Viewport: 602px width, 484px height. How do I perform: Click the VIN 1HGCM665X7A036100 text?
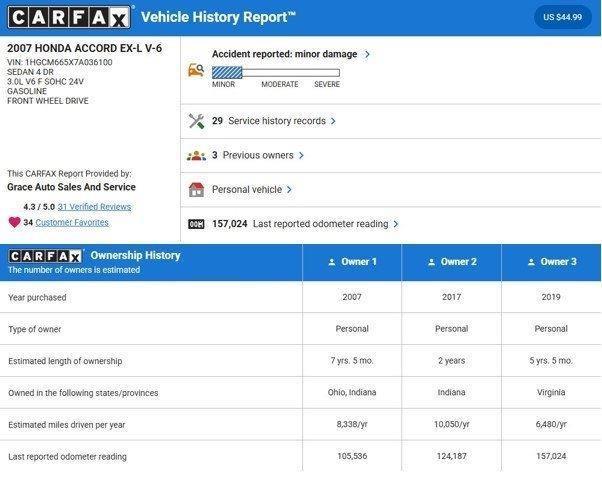[x=60, y=63]
